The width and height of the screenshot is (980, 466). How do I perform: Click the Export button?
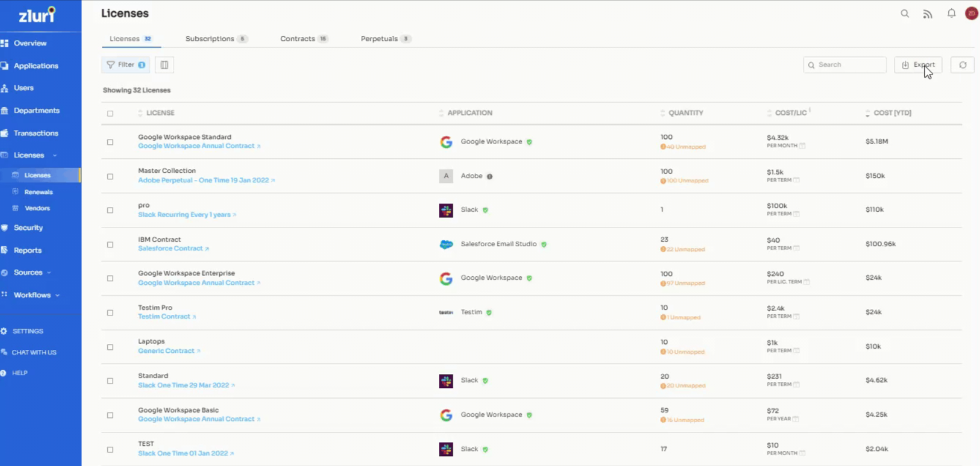pos(918,65)
